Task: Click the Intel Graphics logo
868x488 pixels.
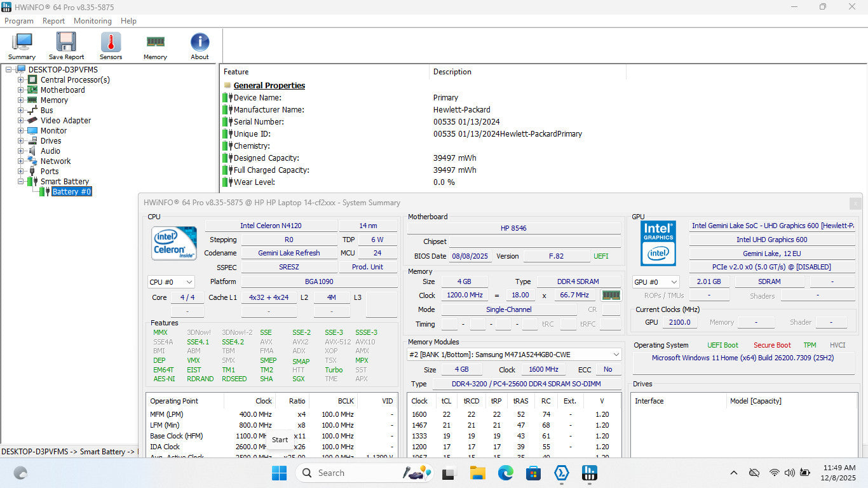Action: coord(658,243)
